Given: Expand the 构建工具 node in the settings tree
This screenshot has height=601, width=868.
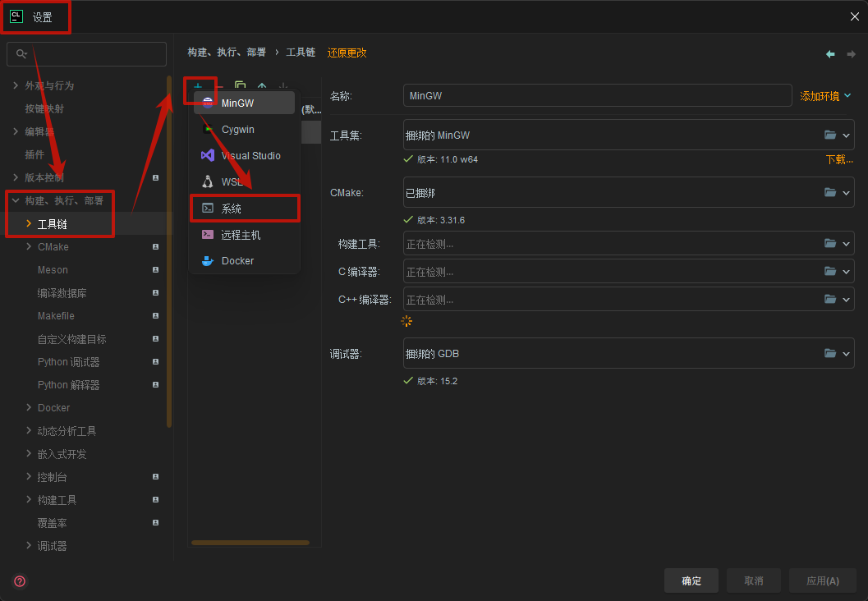Looking at the screenshot, I should pyautogui.click(x=29, y=499).
